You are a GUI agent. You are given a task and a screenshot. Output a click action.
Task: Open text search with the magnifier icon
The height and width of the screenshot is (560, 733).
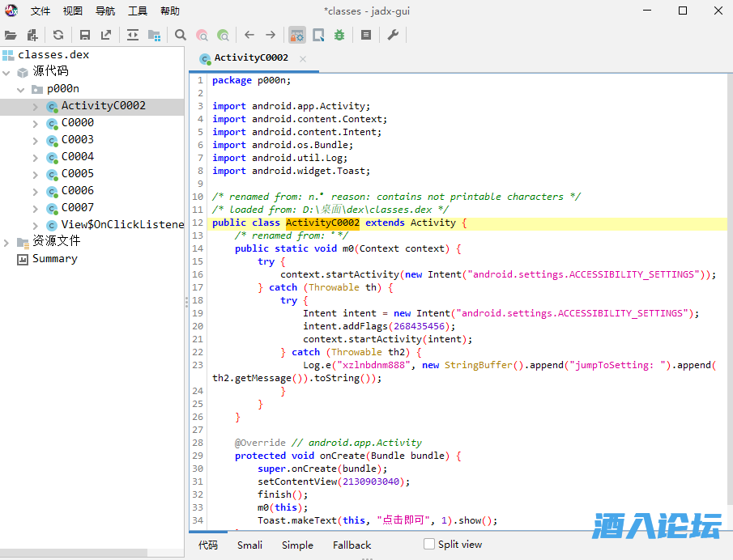(181, 35)
